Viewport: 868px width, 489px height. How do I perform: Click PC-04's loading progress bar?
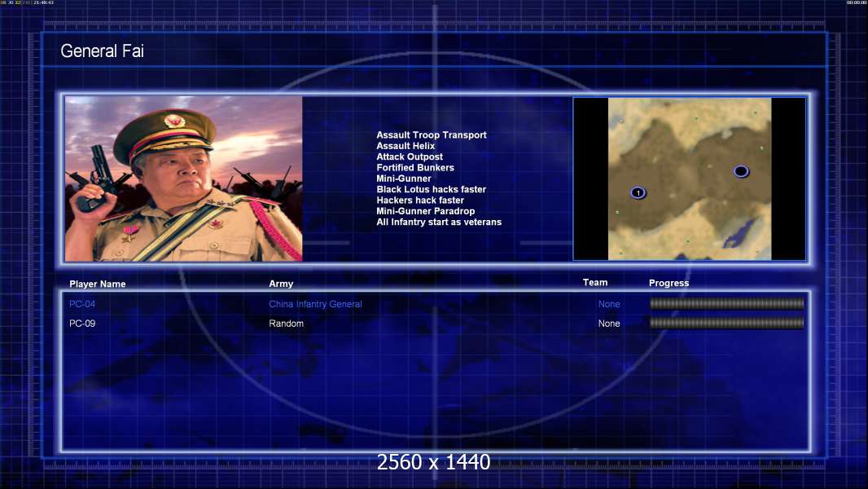click(x=727, y=303)
